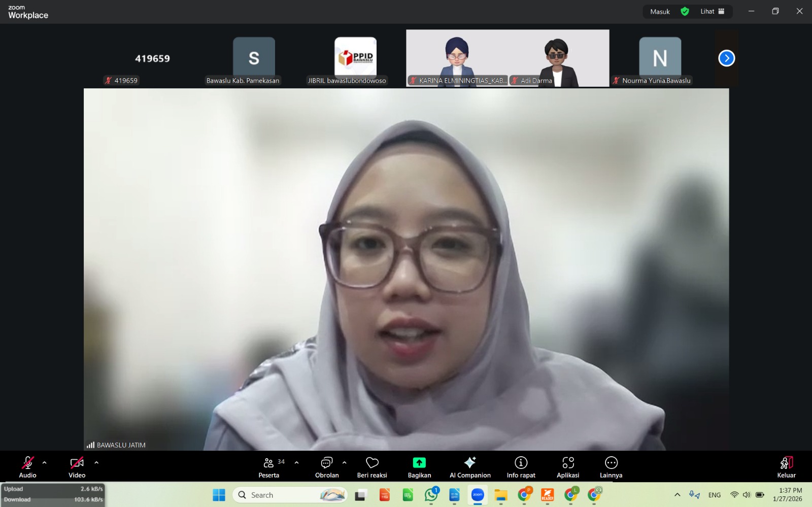The height and width of the screenshot is (507, 812).
Task: Open AI Companion
Action: tap(470, 466)
